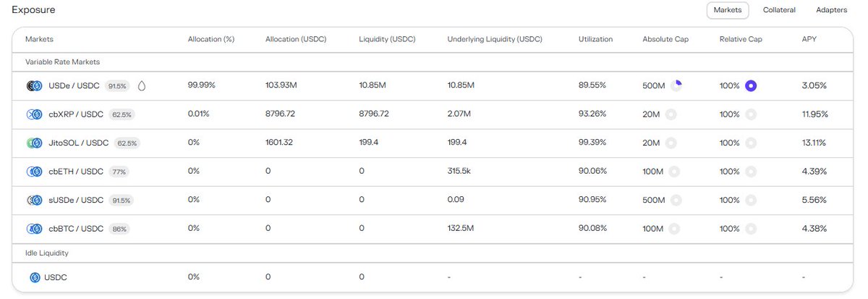Click the relative cap circle in the cbETH row
Viewport: 868px width, 299px height.
[751, 172]
